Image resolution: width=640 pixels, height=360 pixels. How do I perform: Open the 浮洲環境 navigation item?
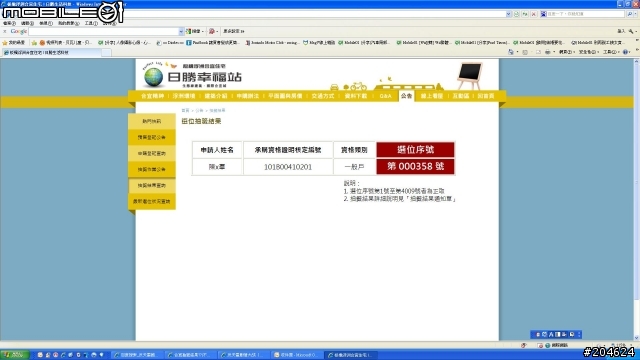(184, 96)
